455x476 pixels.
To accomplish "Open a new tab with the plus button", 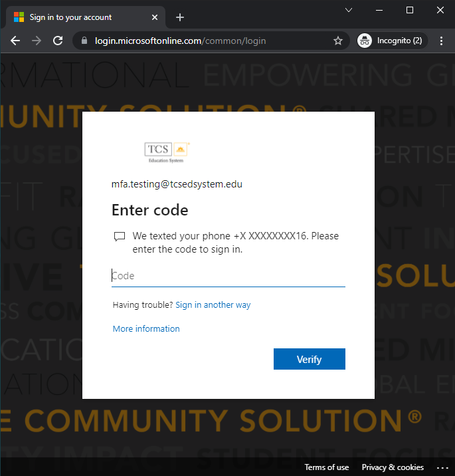I will click(x=180, y=17).
